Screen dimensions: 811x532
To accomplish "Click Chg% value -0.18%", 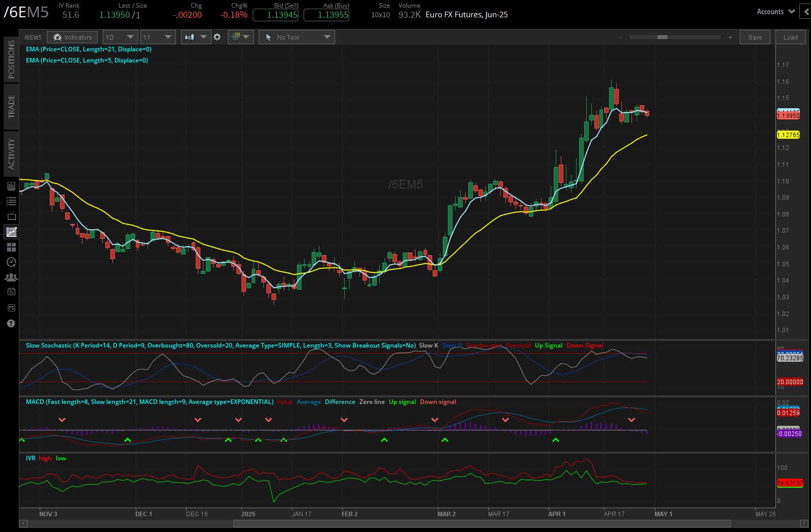I will coord(234,15).
